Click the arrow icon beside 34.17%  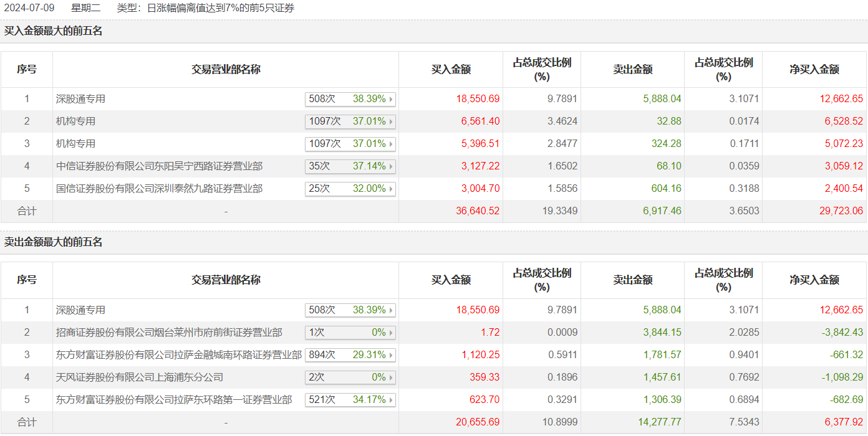(x=392, y=400)
